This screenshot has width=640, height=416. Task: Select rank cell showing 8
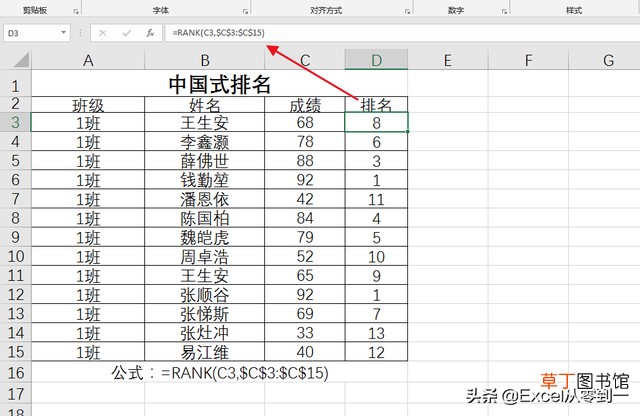click(x=376, y=122)
